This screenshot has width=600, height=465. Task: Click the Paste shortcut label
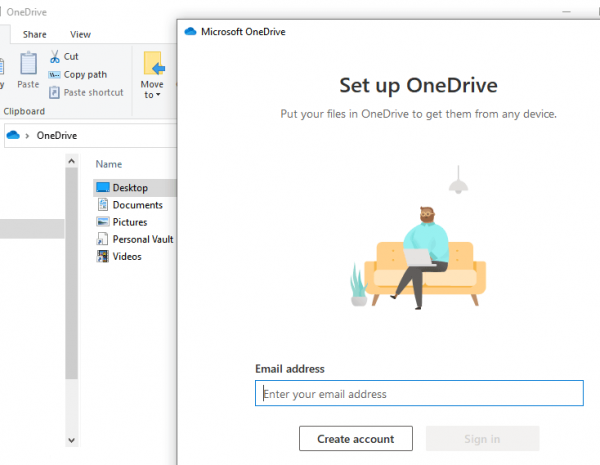(x=93, y=93)
